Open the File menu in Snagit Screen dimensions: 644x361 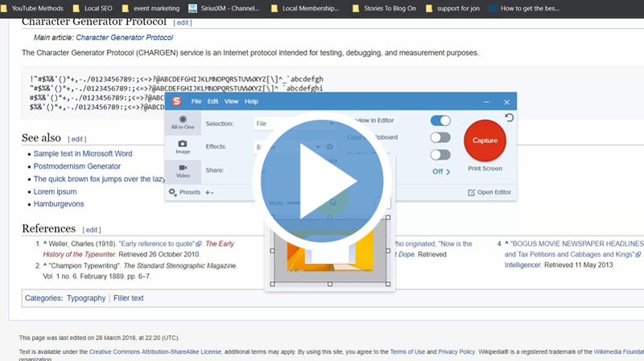pos(196,102)
